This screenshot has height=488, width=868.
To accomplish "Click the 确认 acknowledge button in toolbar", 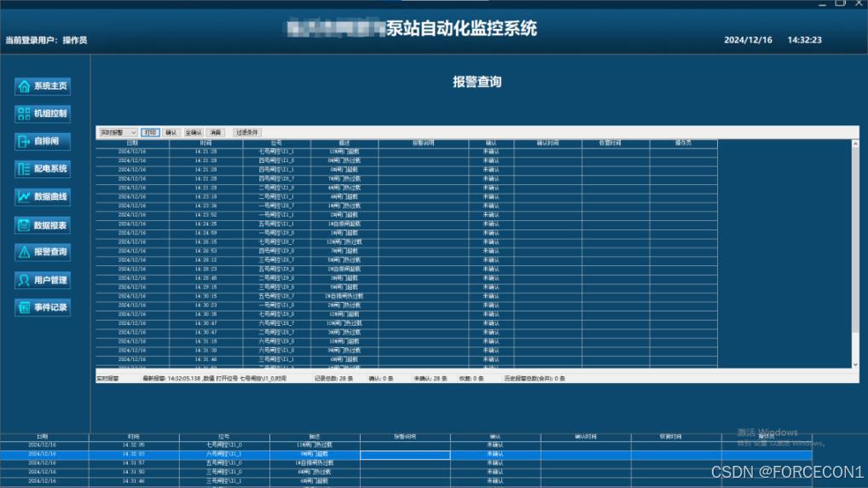I will click(x=171, y=132).
